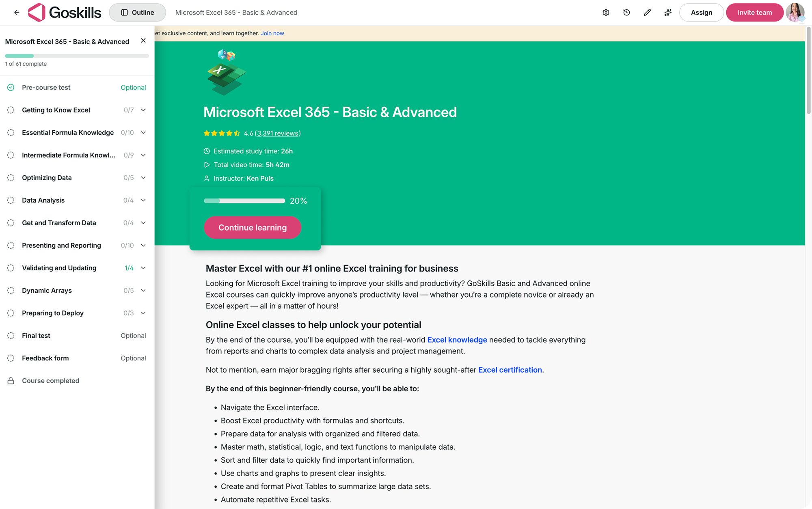The width and height of the screenshot is (812, 509).
Task: Open the history clock icon
Action: [x=626, y=13]
